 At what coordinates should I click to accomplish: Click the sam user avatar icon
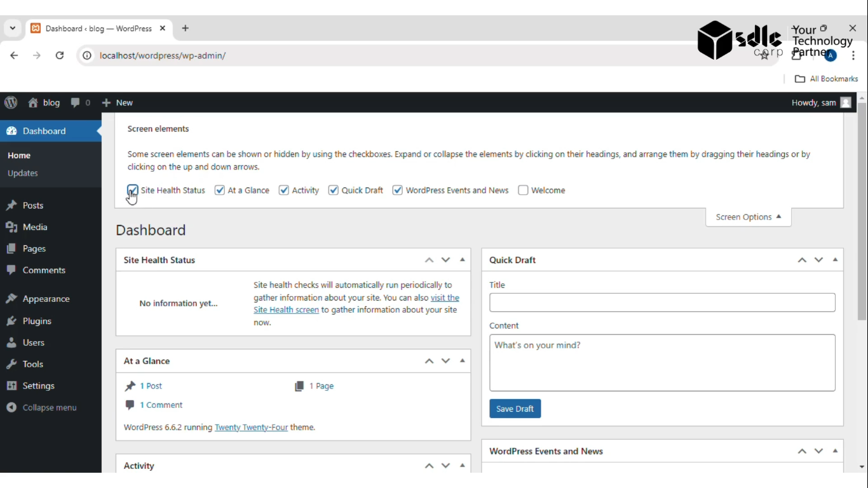846,102
